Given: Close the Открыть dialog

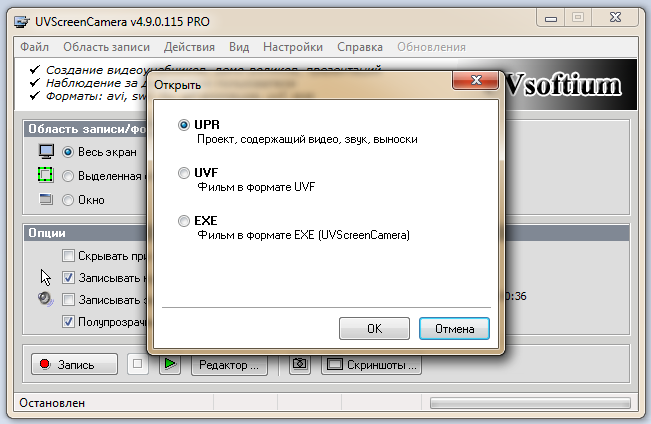Looking at the screenshot, I should pos(476,80).
